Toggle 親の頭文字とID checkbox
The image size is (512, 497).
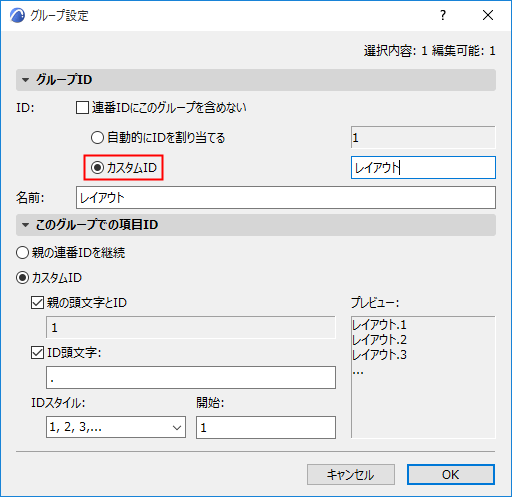[37, 303]
